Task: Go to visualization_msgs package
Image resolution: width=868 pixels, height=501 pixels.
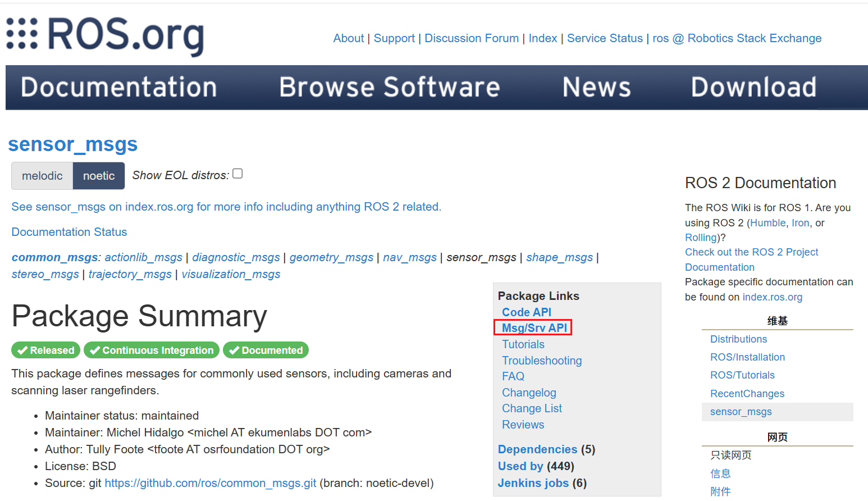Action: pyautogui.click(x=231, y=274)
